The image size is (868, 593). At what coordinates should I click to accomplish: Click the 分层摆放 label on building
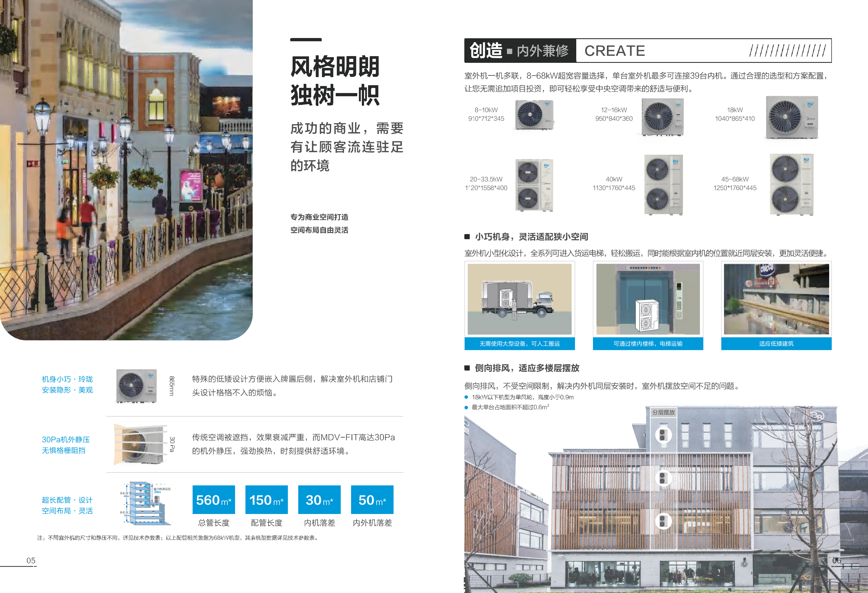[x=663, y=412]
